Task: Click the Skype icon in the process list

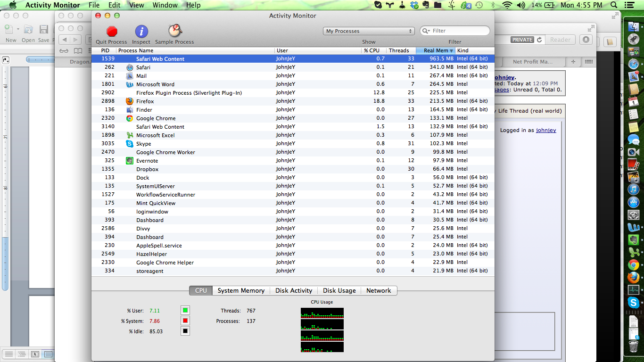Action: 130,144
